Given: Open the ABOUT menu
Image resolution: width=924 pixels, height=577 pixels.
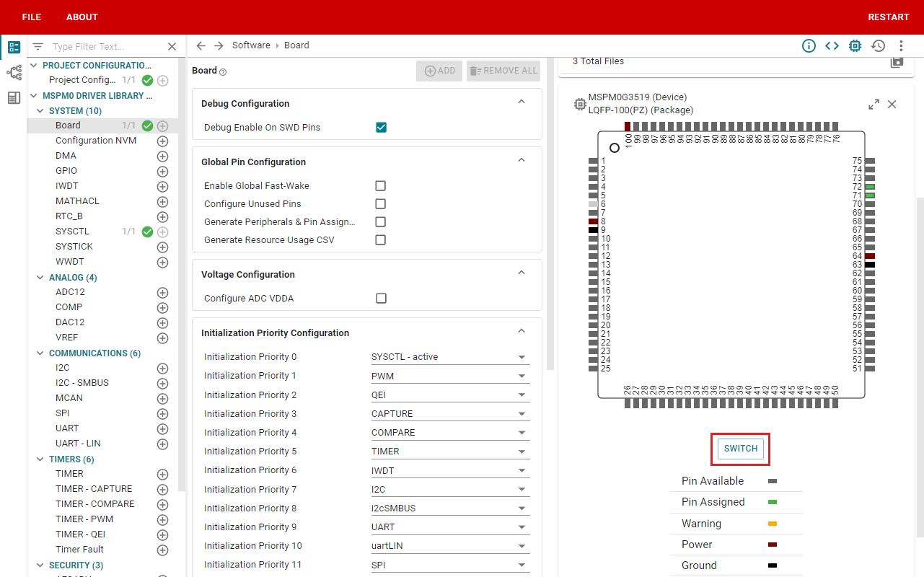Looking at the screenshot, I should pyautogui.click(x=82, y=17).
